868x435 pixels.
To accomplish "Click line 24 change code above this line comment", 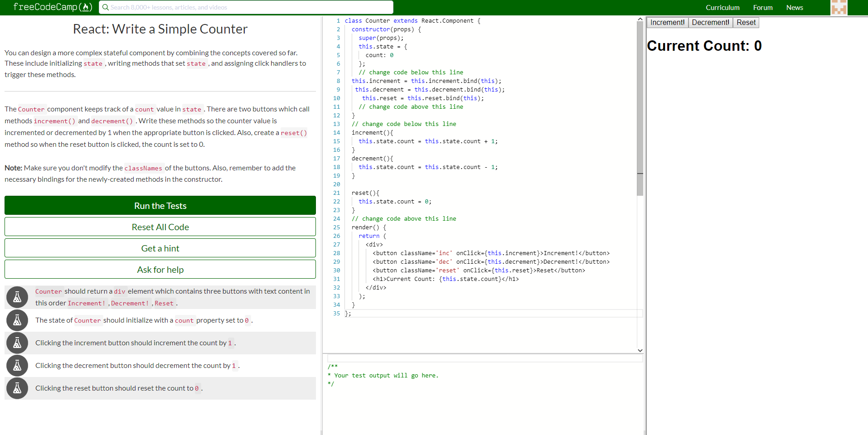I will [x=404, y=219].
